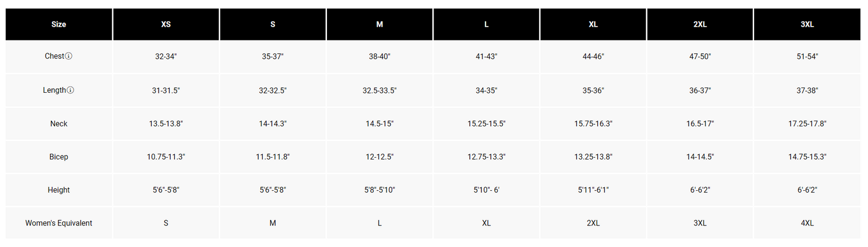Image resolution: width=868 pixels, height=247 pixels.
Task: Select the 5'8"-5'10" height cell
Action: pos(380,190)
